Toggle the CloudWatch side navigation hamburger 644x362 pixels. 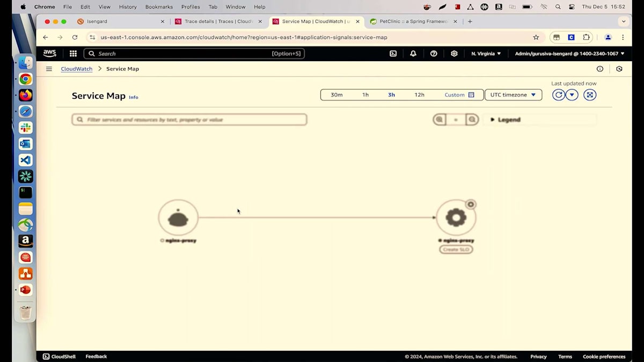pos(49,69)
